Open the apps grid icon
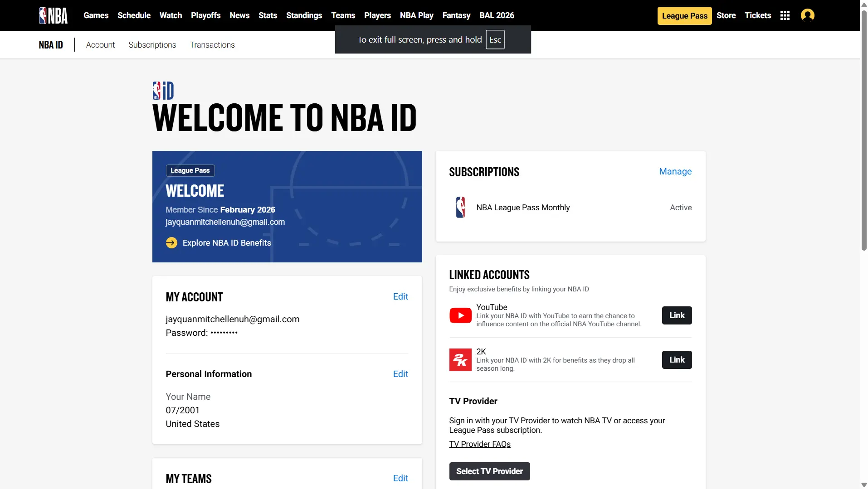Screen dimensions: 868x489 point(785,15)
